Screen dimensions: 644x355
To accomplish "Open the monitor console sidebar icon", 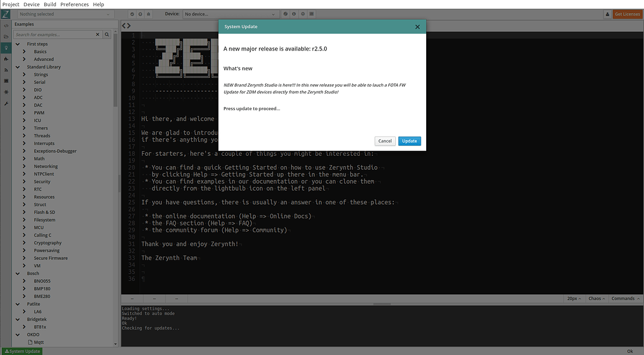I will pos(6,81).
